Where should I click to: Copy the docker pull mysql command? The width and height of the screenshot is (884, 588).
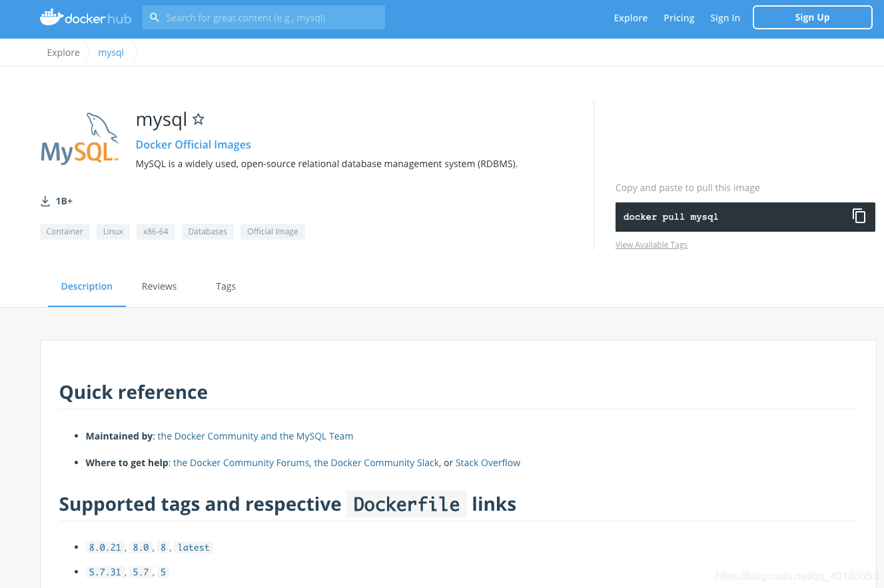click(859, 216)
